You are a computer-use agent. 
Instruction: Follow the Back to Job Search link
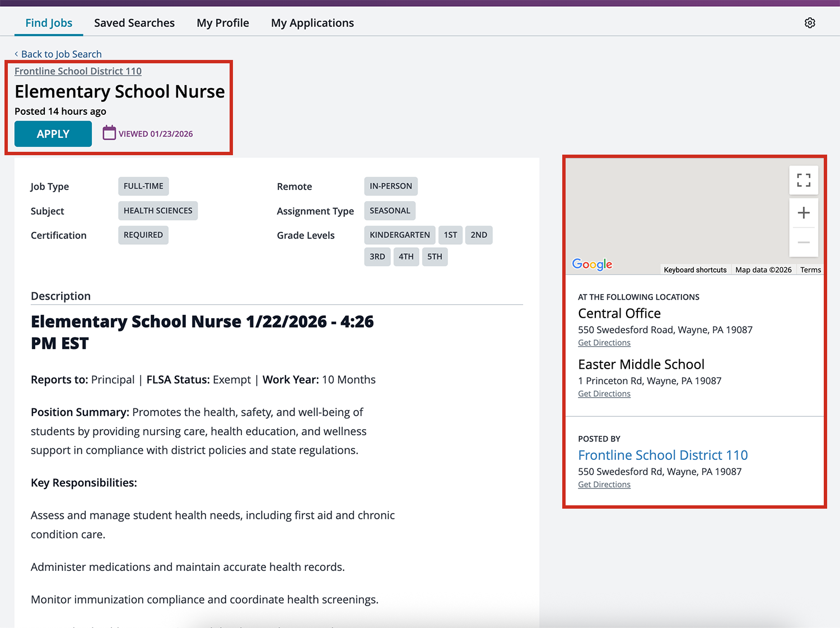(62, 54)
